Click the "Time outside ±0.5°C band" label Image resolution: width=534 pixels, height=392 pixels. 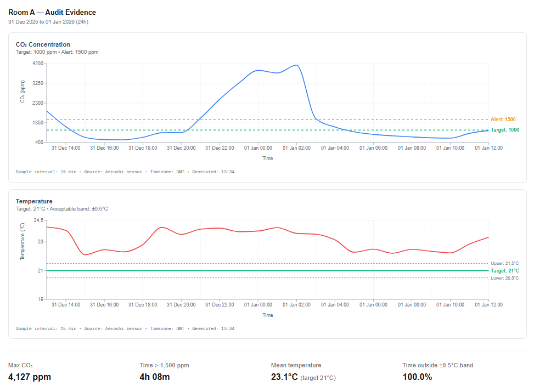point(437,365)
